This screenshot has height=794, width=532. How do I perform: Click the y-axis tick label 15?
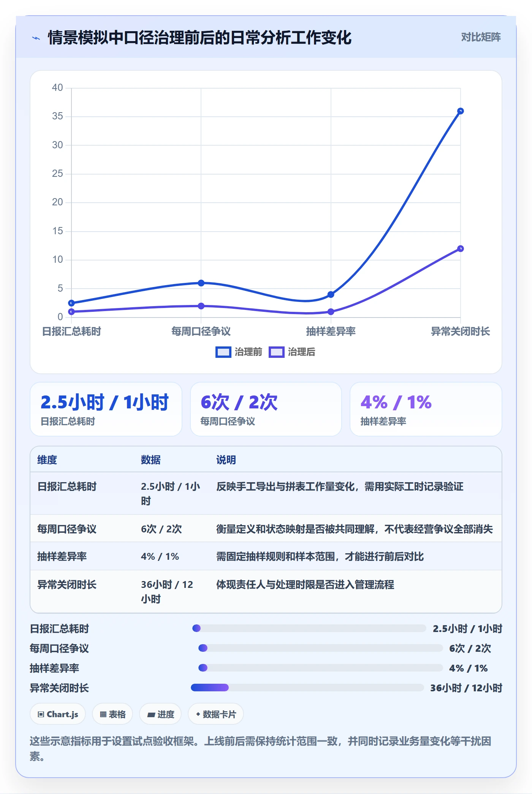tap(57, 231)
